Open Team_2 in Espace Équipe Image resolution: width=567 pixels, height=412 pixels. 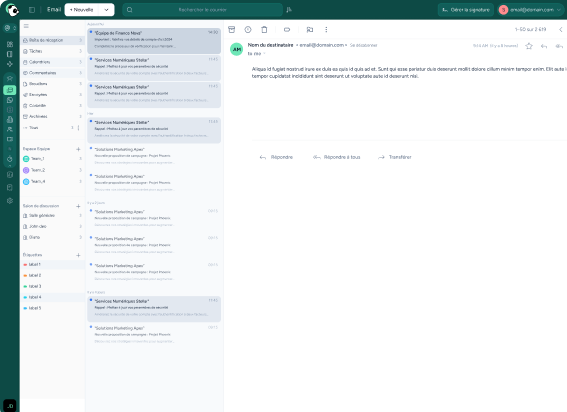point(52,170)
